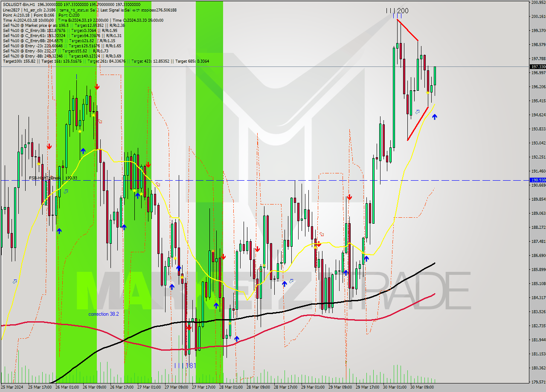This screenshot has width=546, height=392.
Task: Click the '26 Mar 09:00' time axis label
Action: tap(96, 387)
